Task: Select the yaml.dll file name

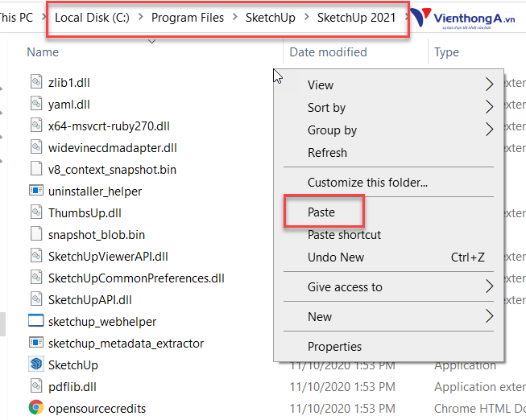Action: (x=68, y=105)
